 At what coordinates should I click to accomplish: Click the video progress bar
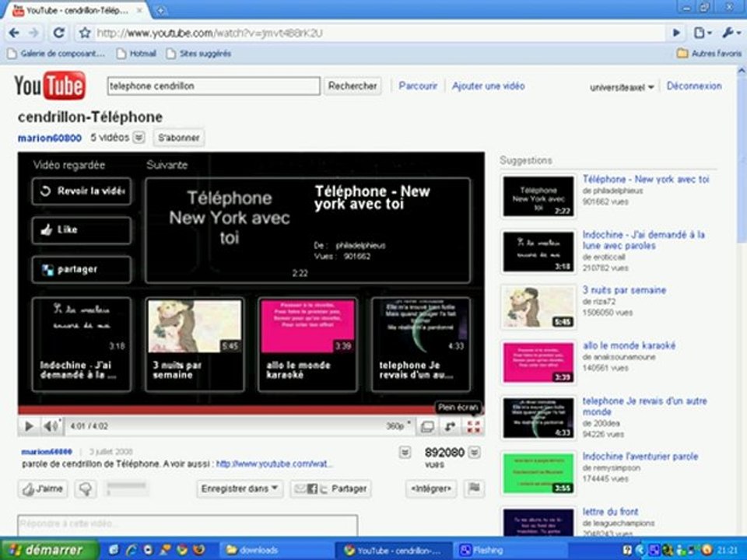[x=251, y=410]
